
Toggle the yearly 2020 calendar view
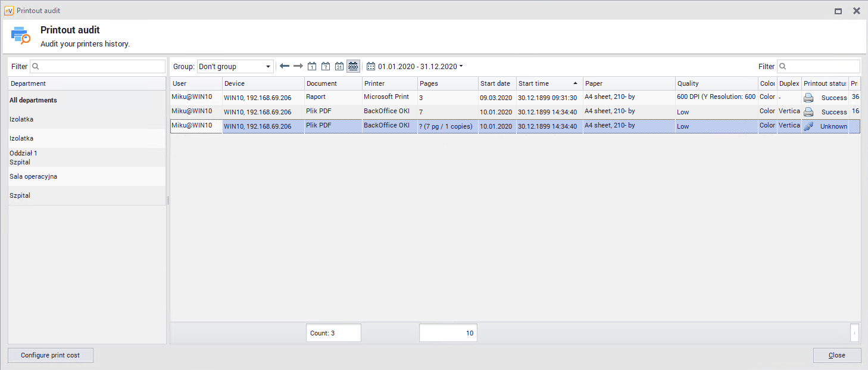tap(353, 66)
